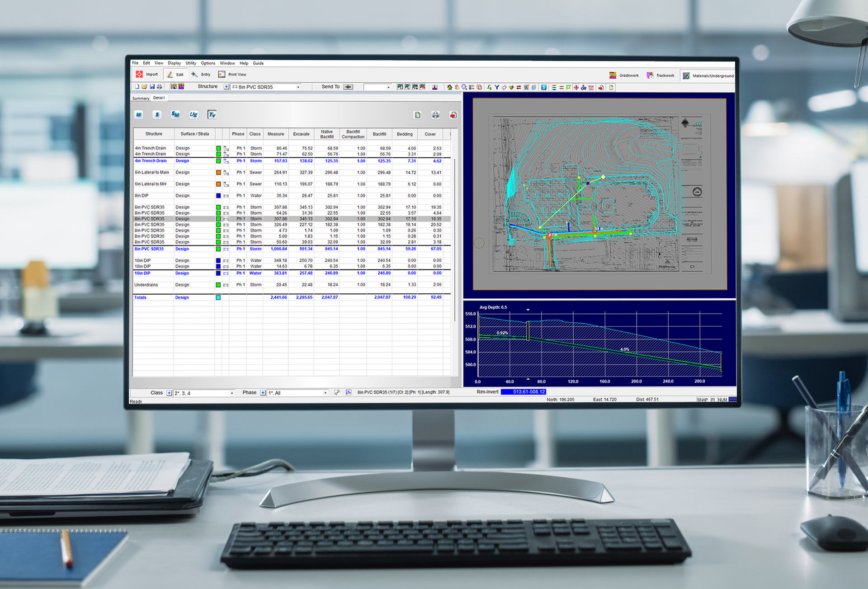Click the red crosshair target icon
The image size is (868, 589).
(x=576, y=87)
